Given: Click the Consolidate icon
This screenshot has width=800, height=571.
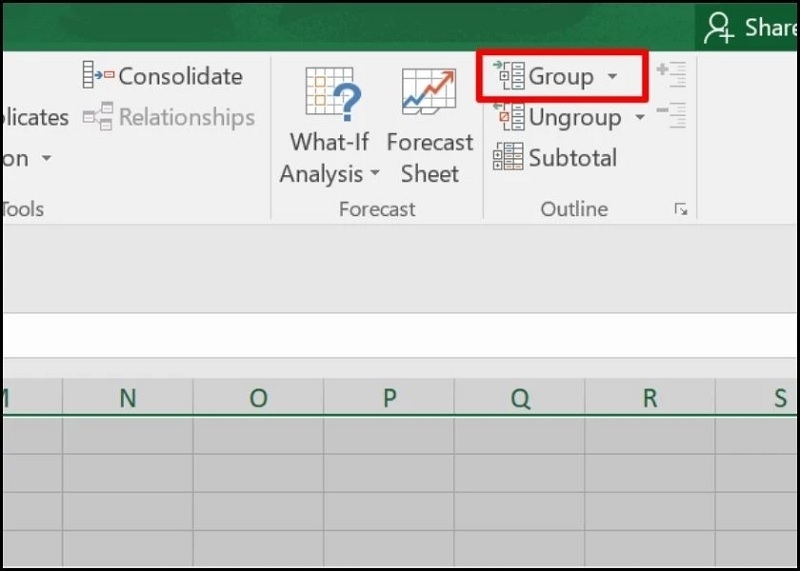Looking at the screenshot, I should [99, 76].
